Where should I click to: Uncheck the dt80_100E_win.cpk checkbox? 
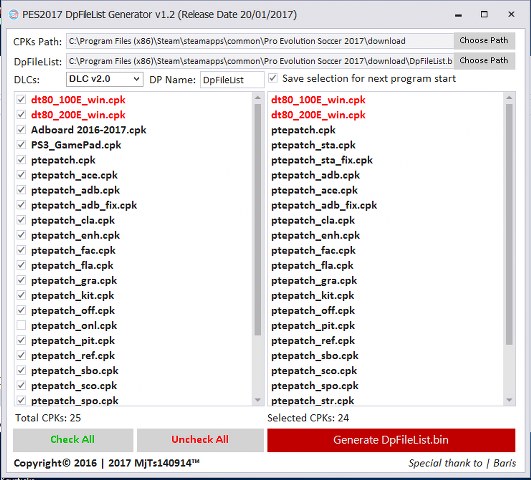point(21,100)
